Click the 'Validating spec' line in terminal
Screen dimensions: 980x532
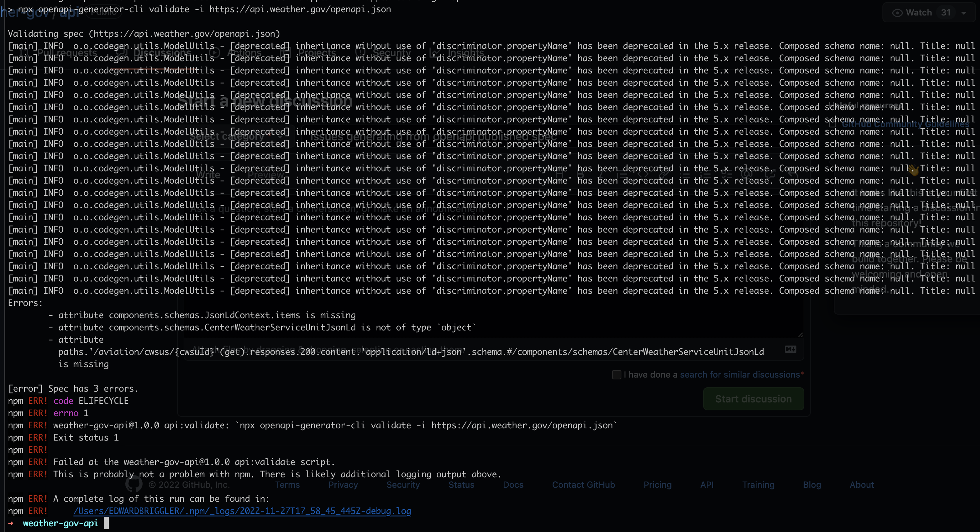coord(144,34)
